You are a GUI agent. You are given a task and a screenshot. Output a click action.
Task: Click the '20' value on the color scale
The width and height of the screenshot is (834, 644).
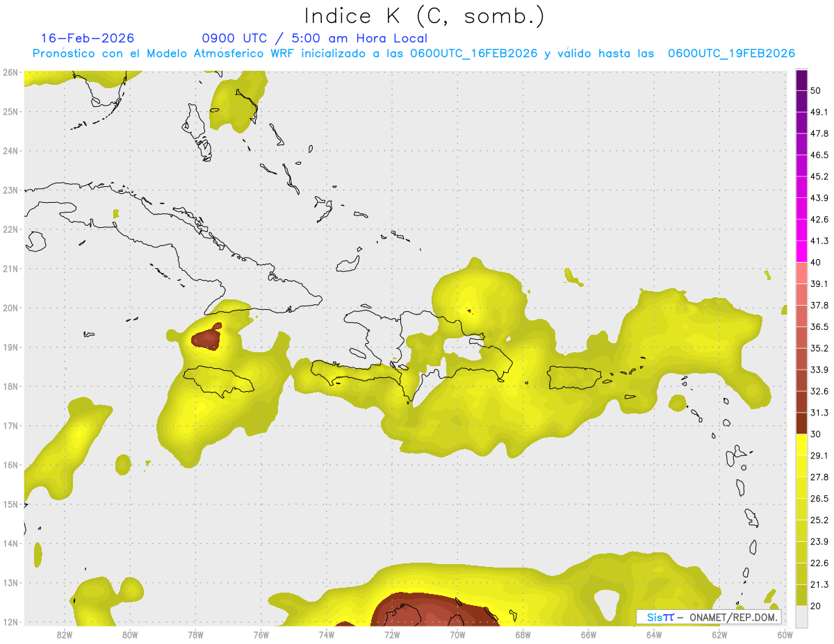816,606
